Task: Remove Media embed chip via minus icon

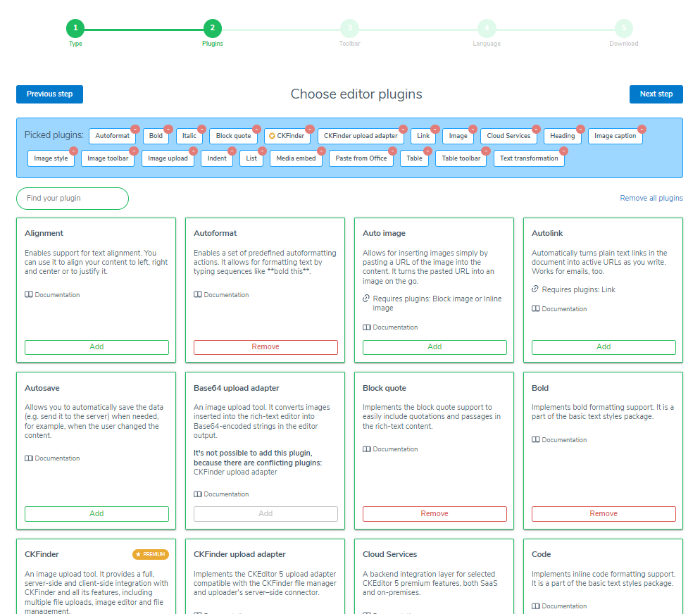Action: tap(321, 151)
